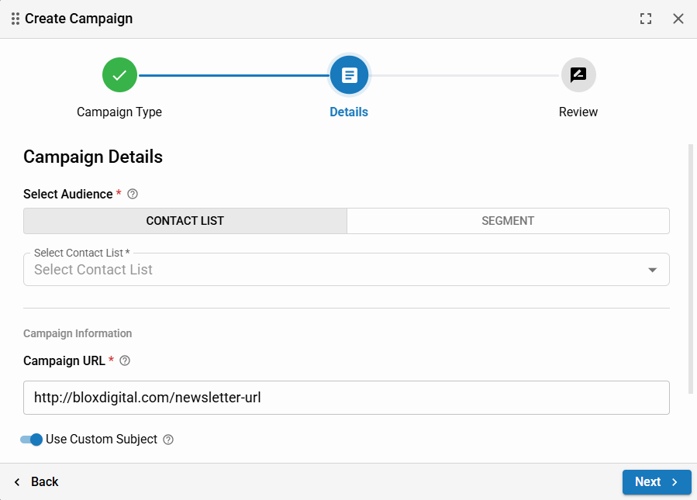Click the "Campaign Type" step label
Viewport: 697px width, 500px height.
click(119, 112)
